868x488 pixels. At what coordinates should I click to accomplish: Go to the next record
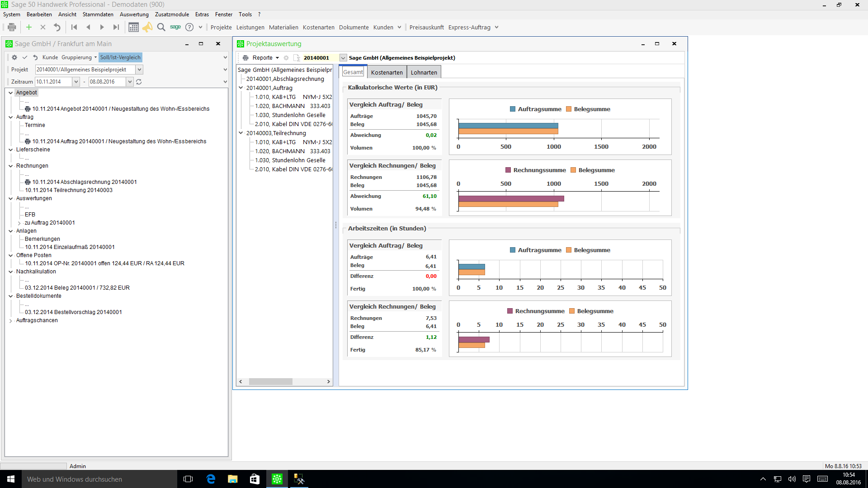(102, 27)
